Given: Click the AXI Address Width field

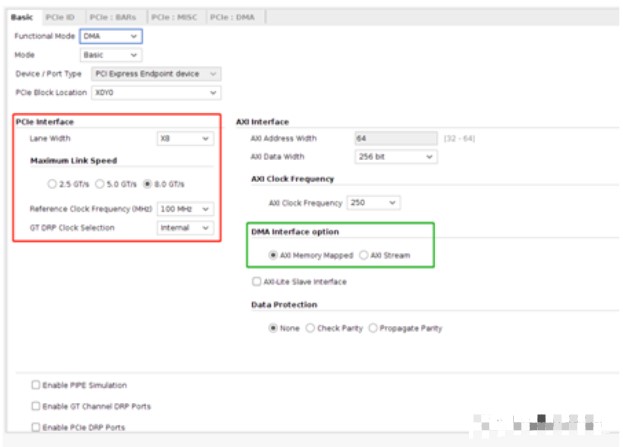Looking at the screenshot, I should [x=395, y=138].
